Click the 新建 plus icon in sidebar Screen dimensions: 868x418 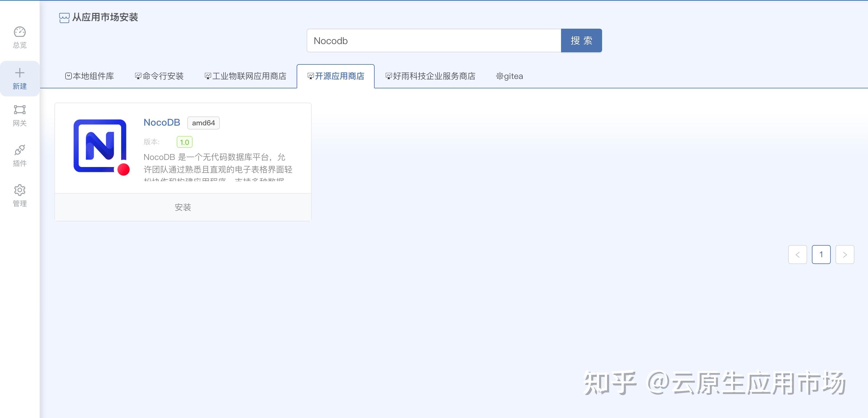coord(19,73)
